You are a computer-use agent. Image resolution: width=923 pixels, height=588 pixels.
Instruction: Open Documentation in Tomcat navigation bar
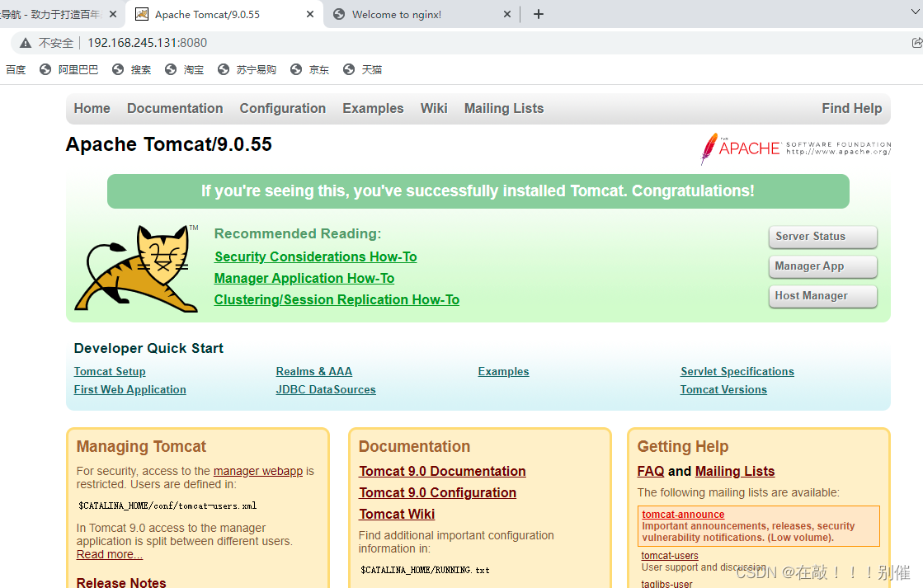coord(175,108)
